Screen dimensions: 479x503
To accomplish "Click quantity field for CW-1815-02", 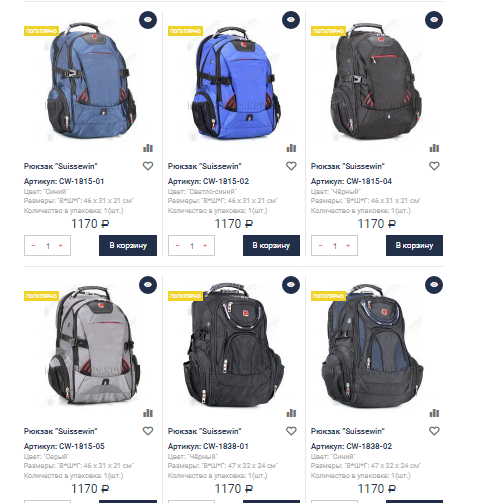I will pyautogui.click(x=192, y=246).
